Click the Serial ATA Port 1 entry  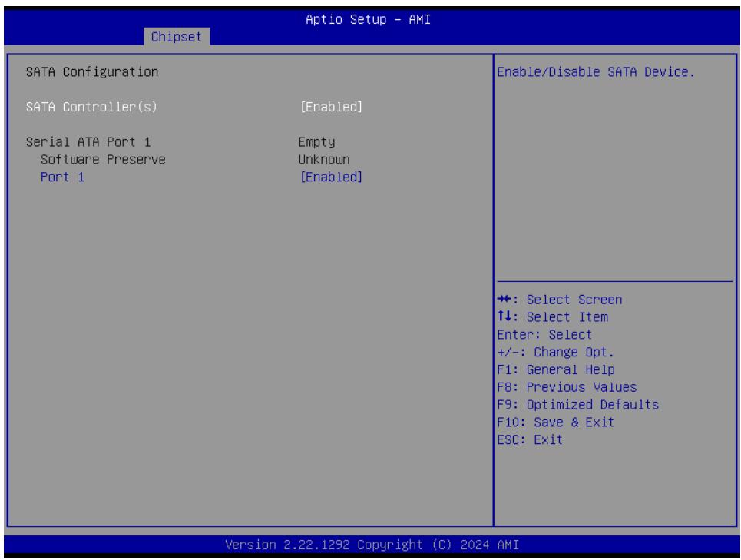[88, 142]
